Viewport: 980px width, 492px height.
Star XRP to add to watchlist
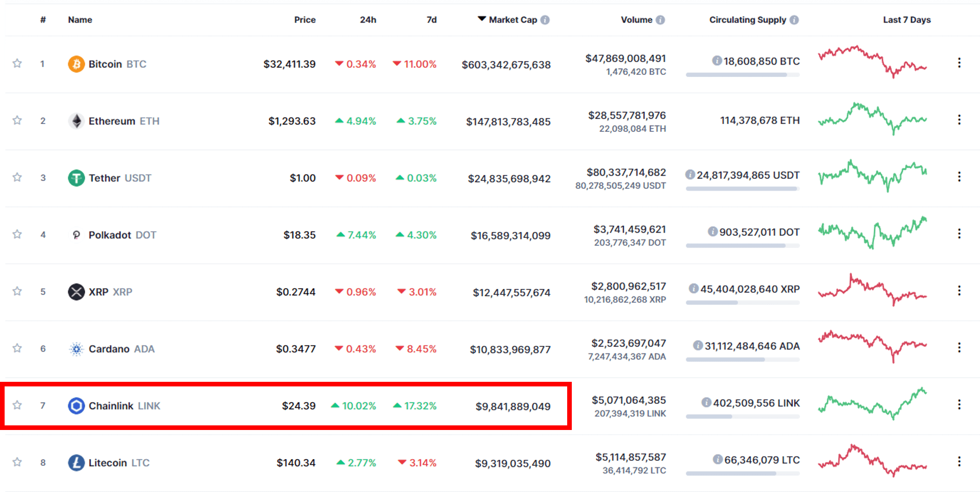click(x=17, y=291)
